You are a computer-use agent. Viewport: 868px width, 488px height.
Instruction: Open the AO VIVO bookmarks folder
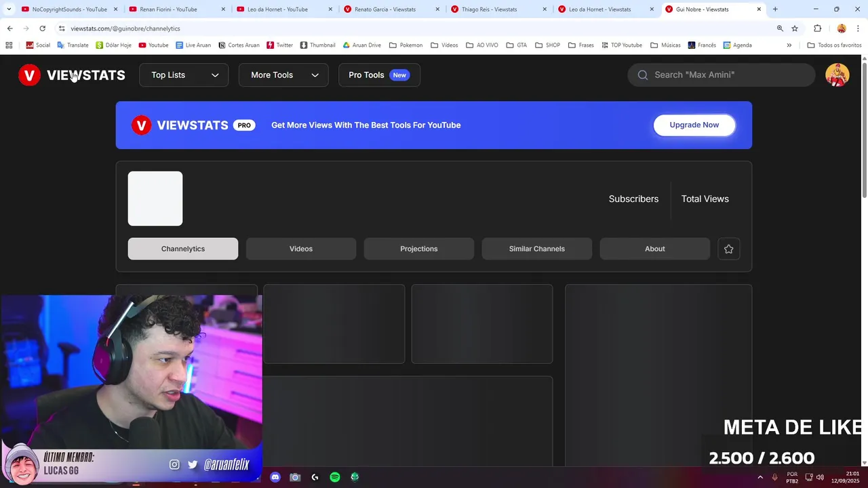482,45
